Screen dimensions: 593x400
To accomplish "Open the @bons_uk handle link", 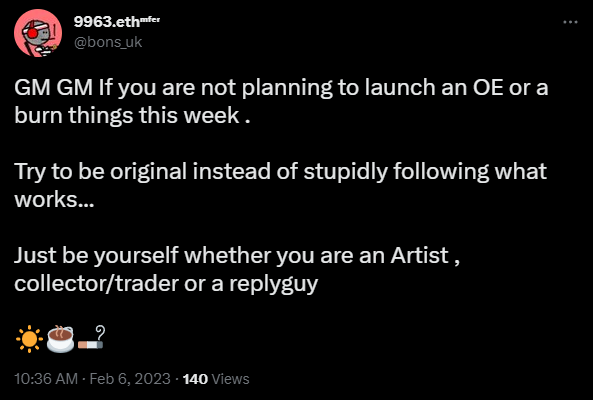I will [108, 42].
